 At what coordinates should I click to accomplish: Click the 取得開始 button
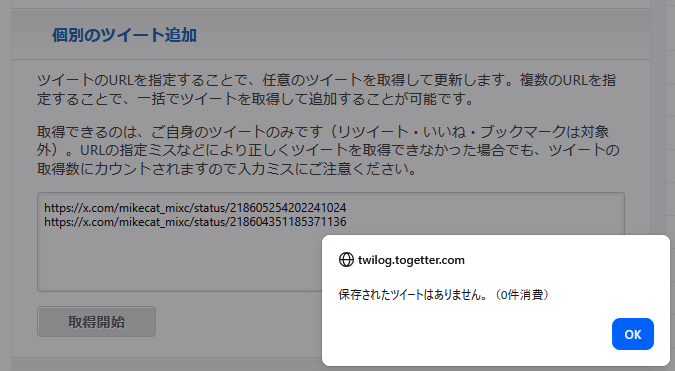tap(96, 322)
